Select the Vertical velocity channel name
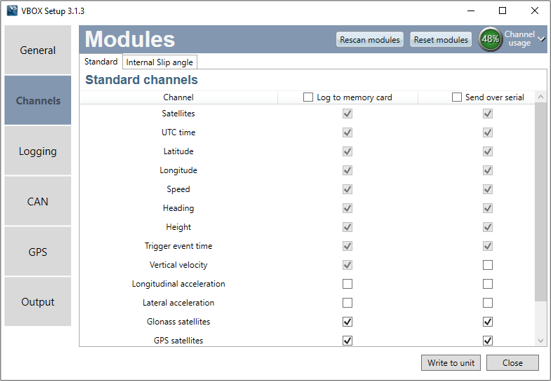 [178, 265]
